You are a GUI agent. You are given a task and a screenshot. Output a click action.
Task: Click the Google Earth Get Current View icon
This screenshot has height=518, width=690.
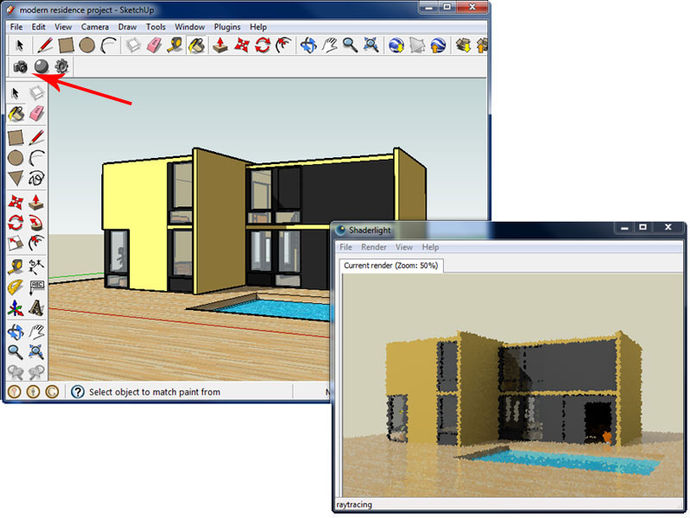(396, 45)
